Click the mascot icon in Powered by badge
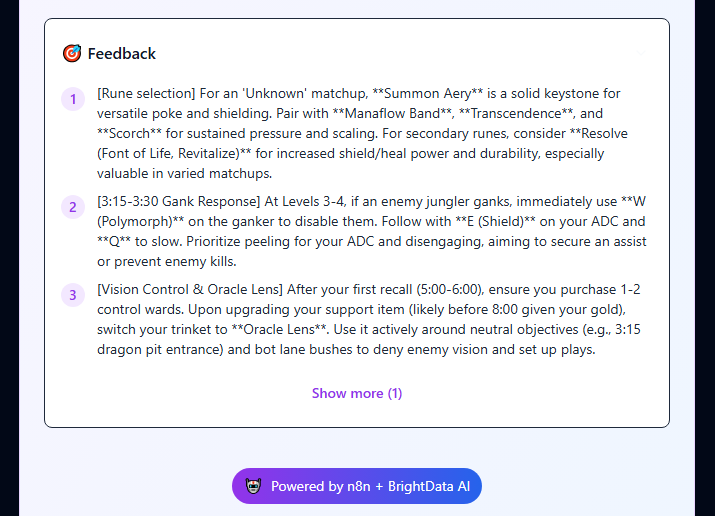The height and width of the screenshot is (516, 715). point(254,486)
